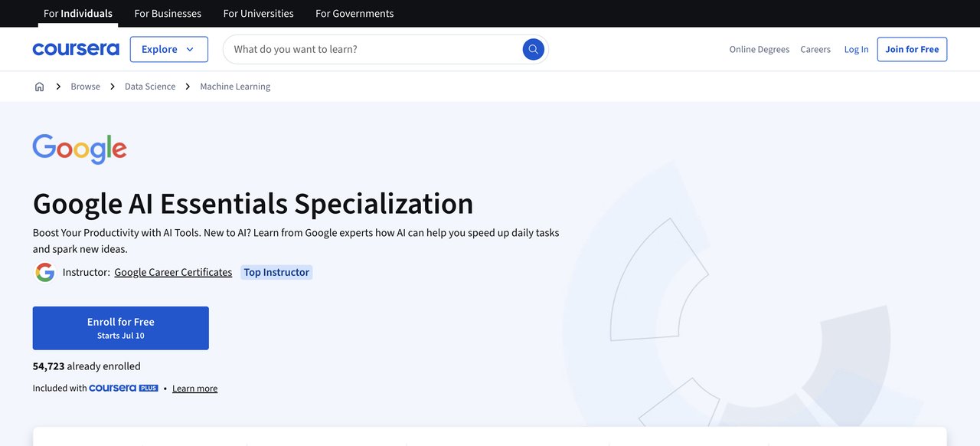980x446 pixels.
Task: Click the Coursera Plus badge
Action: coord(123,389)
